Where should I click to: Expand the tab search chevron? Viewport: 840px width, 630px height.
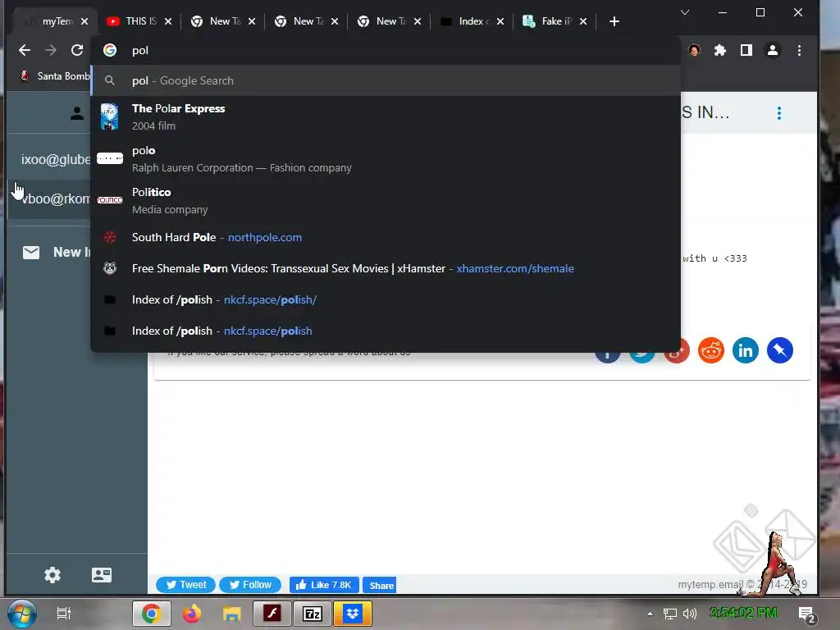pos(685,12)
